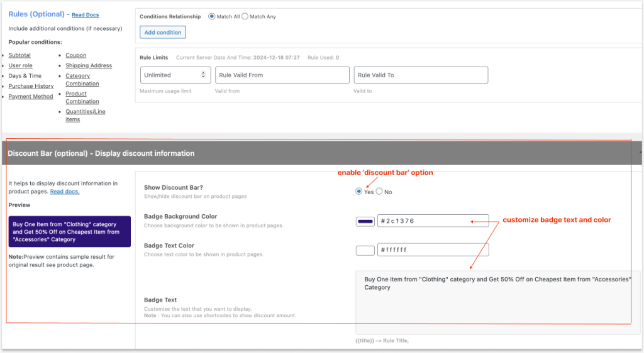Viewport: 644px width, 353px height.
Task: Add the Coupon condition
Action: (x=76, y=55)
